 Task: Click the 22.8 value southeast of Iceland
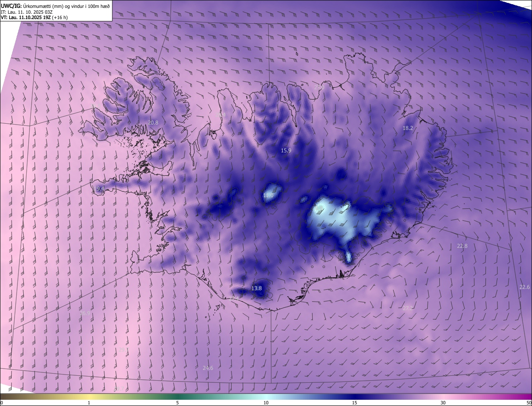click(x=462, y=246)
